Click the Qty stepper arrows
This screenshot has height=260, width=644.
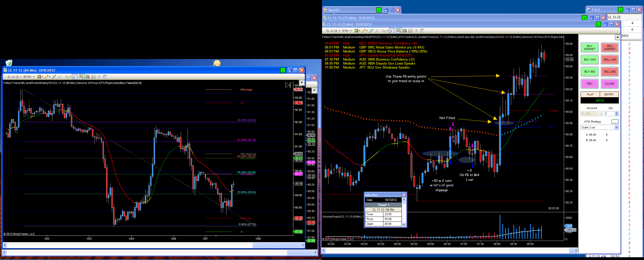point(617,114)
